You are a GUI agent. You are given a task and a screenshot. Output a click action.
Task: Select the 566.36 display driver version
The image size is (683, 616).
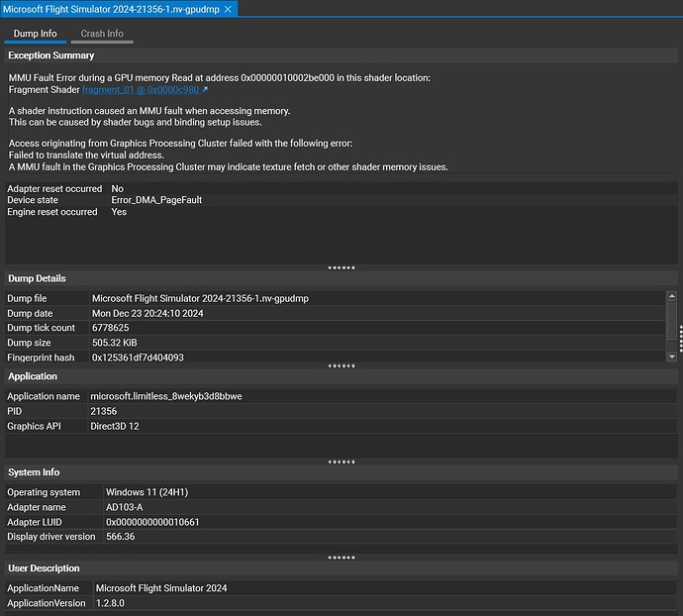pos(120,537)
